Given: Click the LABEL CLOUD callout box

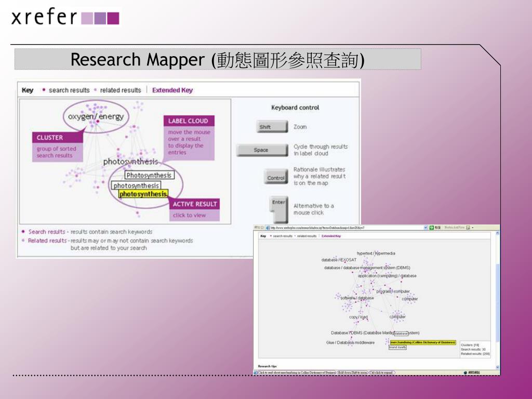Looking at the screenshot, I should (189, 138).
